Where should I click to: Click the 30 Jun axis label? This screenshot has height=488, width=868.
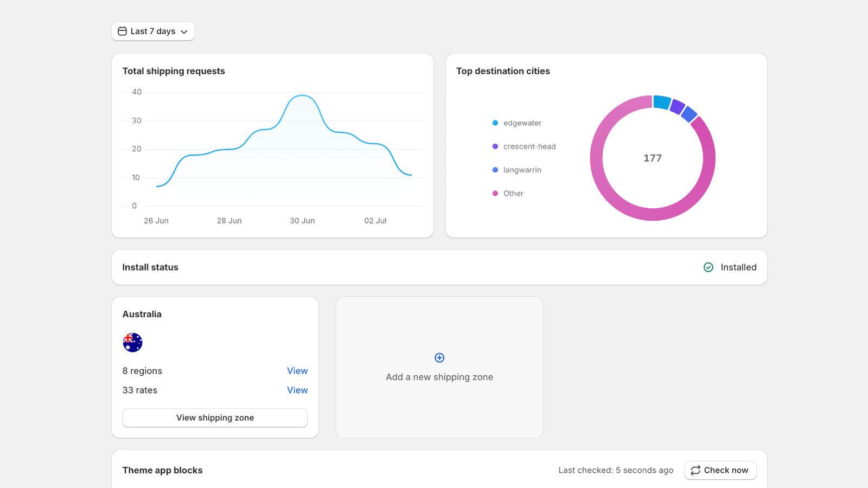coord(302,221)
